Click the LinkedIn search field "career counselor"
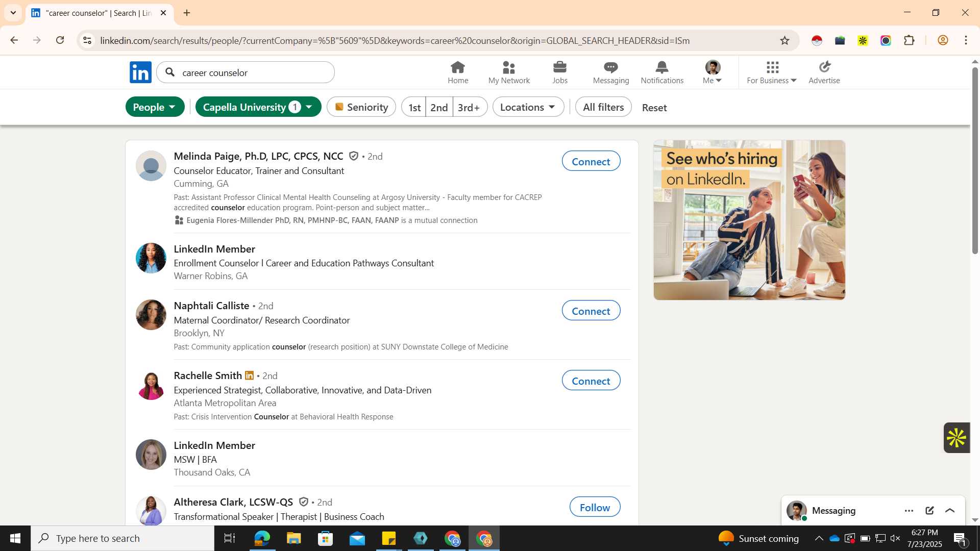 point(246,72)
